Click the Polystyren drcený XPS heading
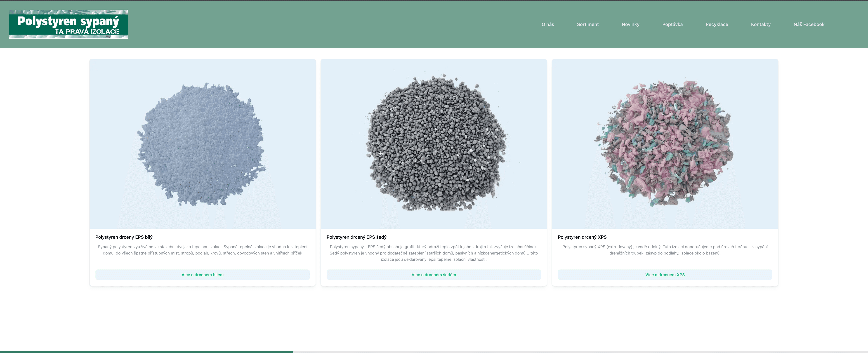This screenshot has height=353, width=868. pos(582,237)
